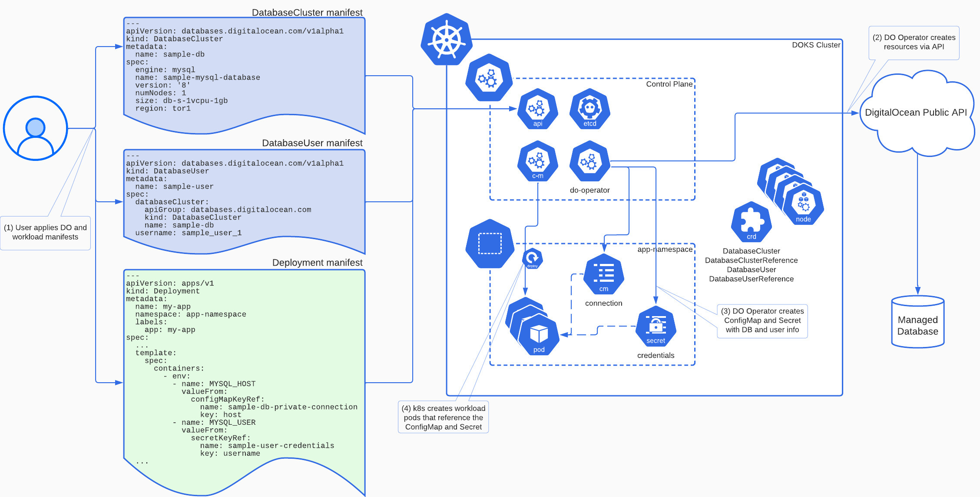
Task: Click the Kubernetes helm wheel logo
Action: pos(447,40)
